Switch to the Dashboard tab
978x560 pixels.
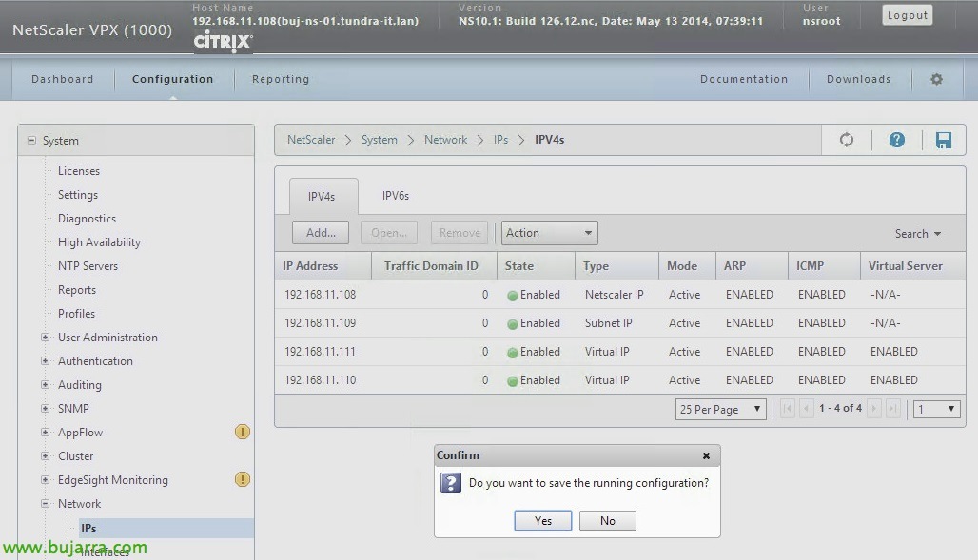[x=63, y=79]
